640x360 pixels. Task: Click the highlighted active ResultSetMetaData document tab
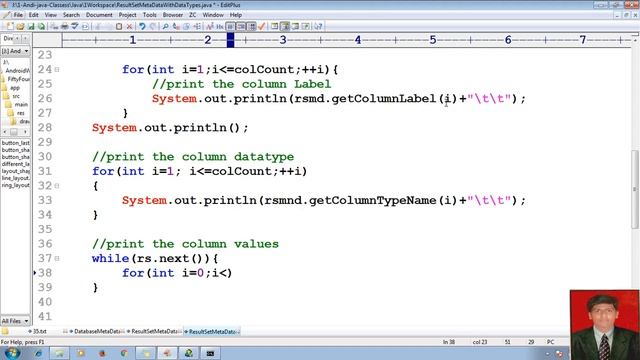212,332
